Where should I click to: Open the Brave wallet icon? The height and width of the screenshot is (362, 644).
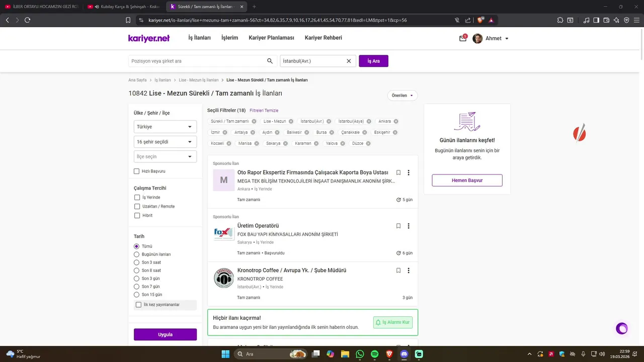pos(606,20)
